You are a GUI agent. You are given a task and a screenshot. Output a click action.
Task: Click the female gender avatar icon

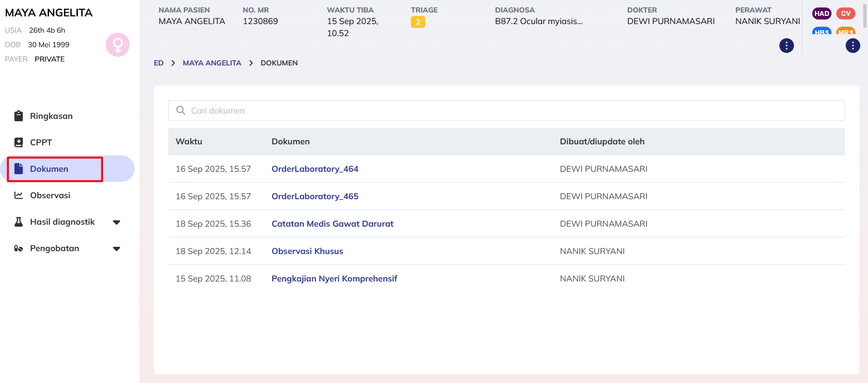click(x=118, y=45)
